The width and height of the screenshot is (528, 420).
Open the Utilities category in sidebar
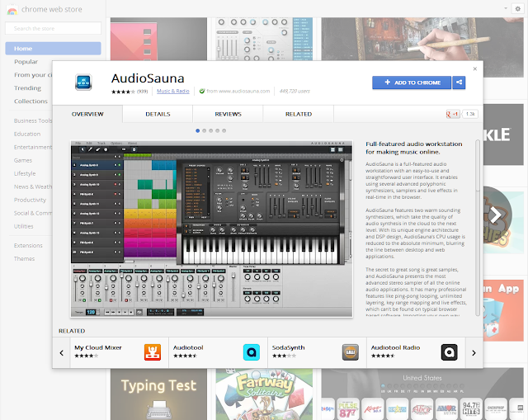click(x=24, y=226)
